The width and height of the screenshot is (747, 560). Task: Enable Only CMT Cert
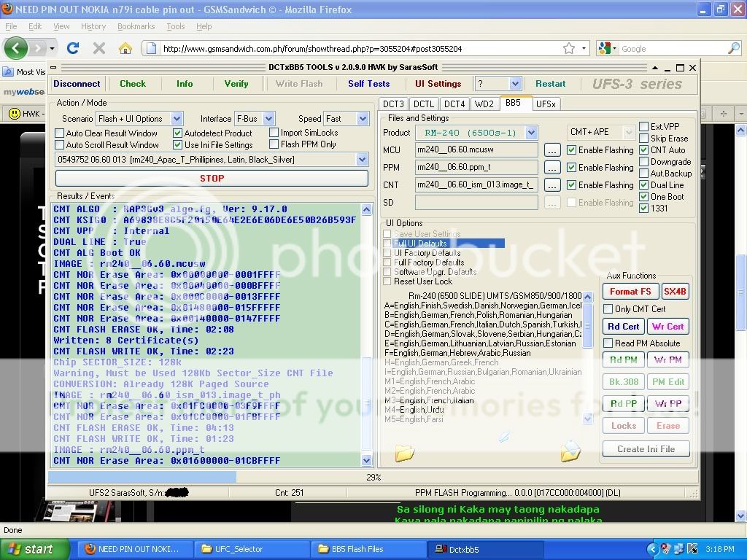[x=608, y=308]
